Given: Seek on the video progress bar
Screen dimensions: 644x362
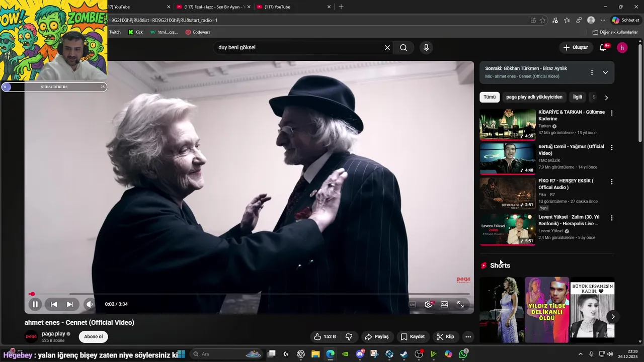Looking at the screenshot, I should coord(250,294).
